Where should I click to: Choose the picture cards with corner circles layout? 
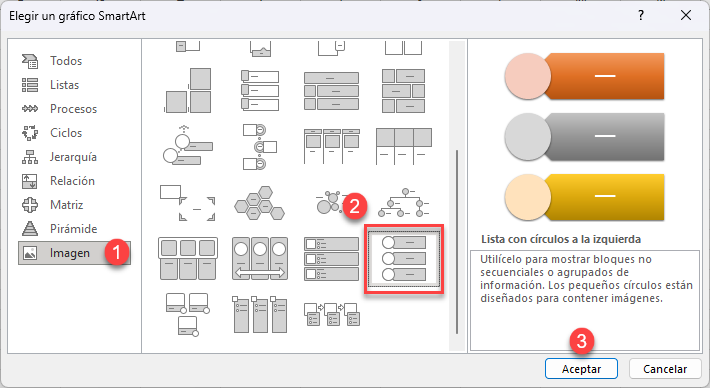[x=187, y=315]
